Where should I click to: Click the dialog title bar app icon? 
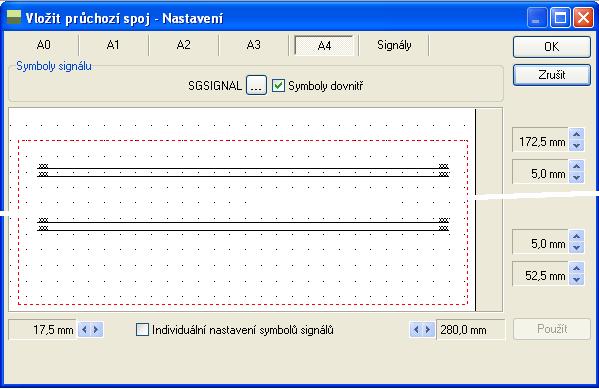coord(14,18)
